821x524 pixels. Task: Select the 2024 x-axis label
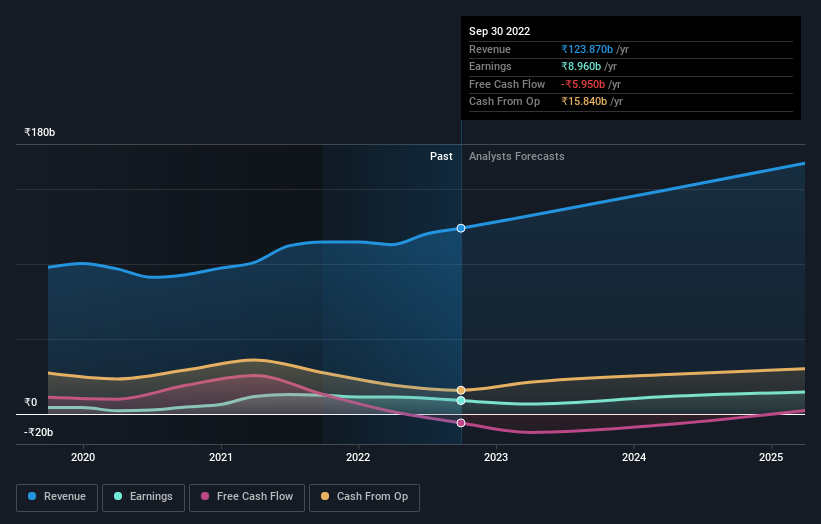point(634,457)
